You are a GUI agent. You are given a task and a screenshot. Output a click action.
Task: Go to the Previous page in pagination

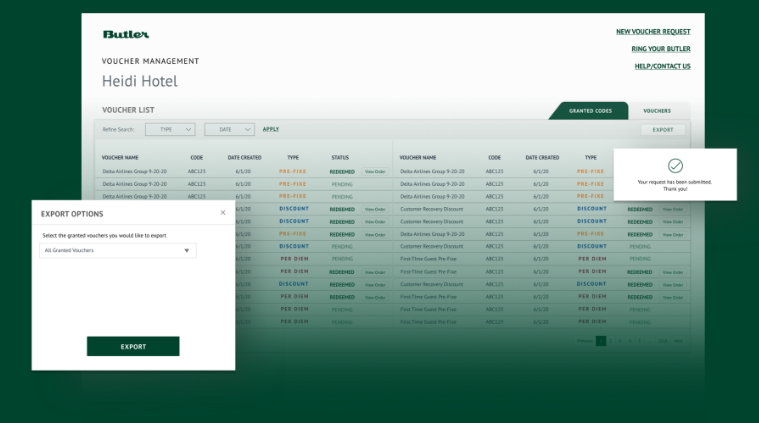tap(584, 341)
